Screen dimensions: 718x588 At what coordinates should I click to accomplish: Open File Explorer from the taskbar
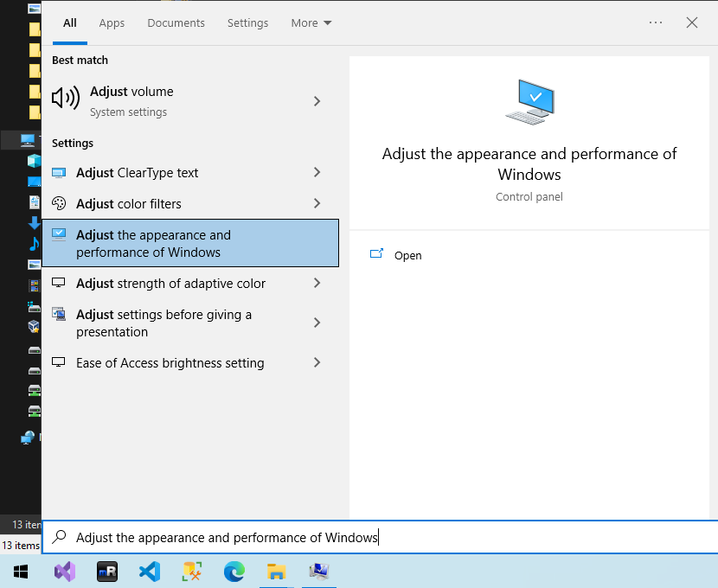[276, 572]
